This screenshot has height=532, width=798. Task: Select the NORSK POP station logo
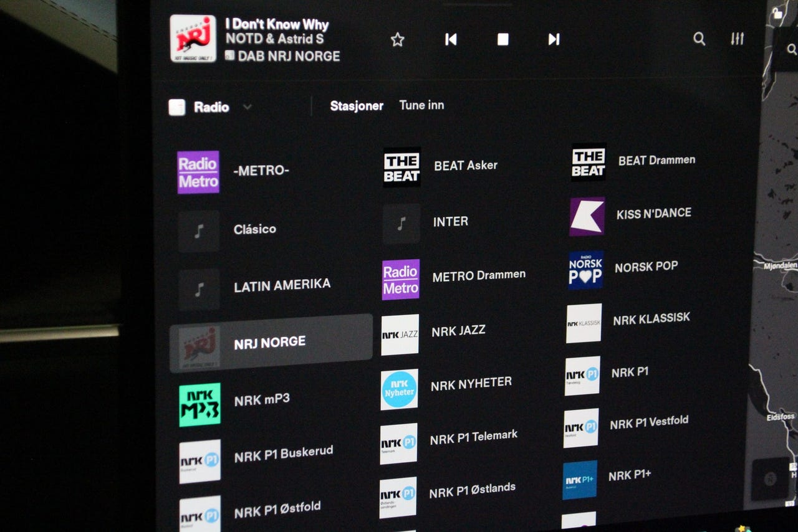pyautogui.click(x=585, y=270)
